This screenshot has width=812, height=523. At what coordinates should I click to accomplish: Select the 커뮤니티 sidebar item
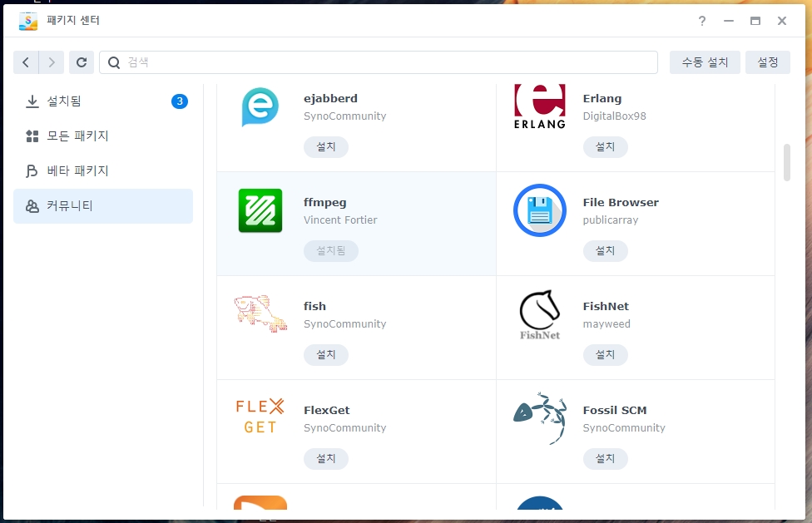tap(103, 206)
